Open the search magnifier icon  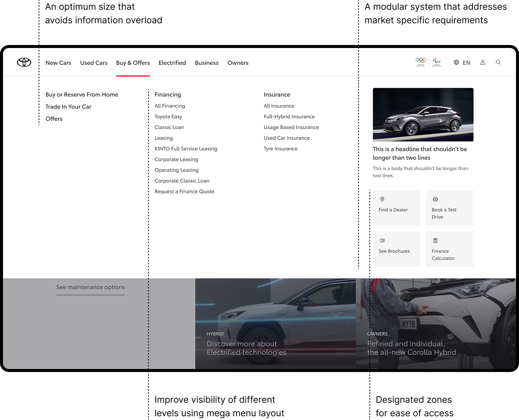click(498, 62)
